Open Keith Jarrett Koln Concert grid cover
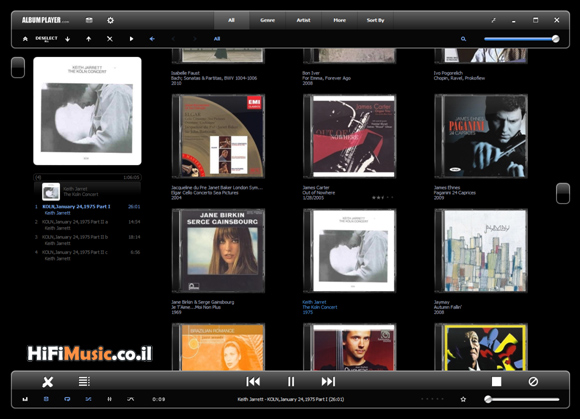The width and height of the screenshot is (580, 419). pyautogui.click(x=350, y=251)
